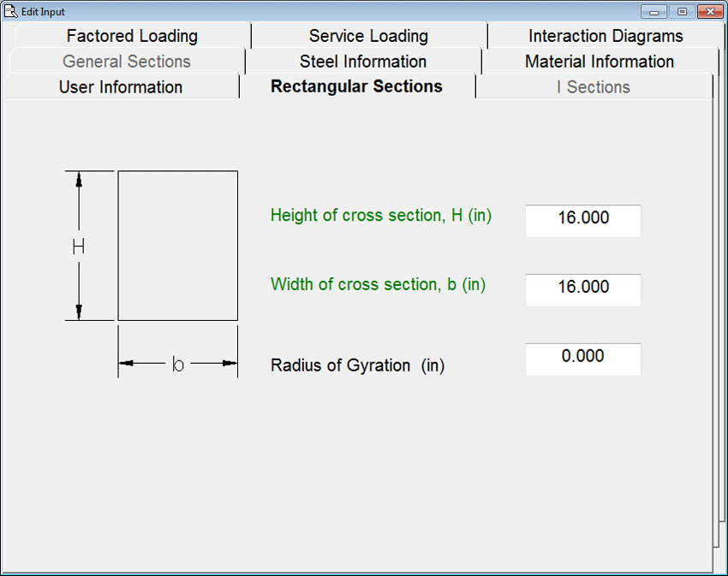Select the Rectangular Sections tab
The width and height of the screenshot is (728, 576).
click(356, 86)
